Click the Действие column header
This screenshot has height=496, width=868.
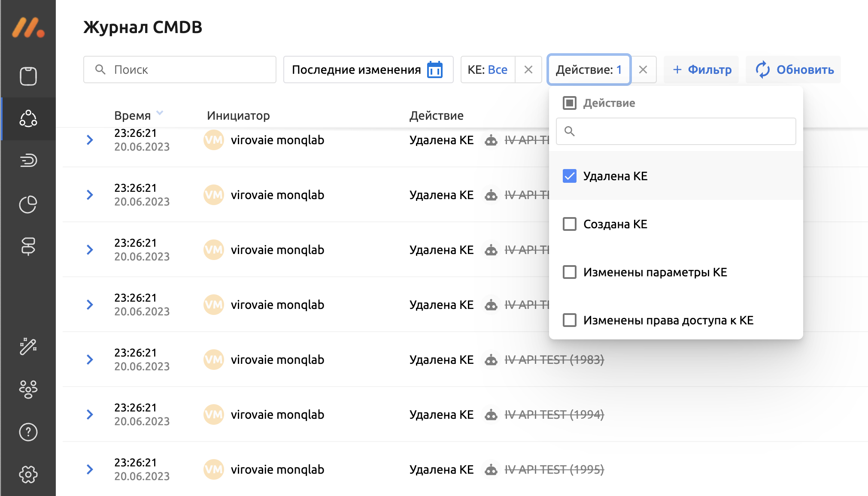point(436,115)
